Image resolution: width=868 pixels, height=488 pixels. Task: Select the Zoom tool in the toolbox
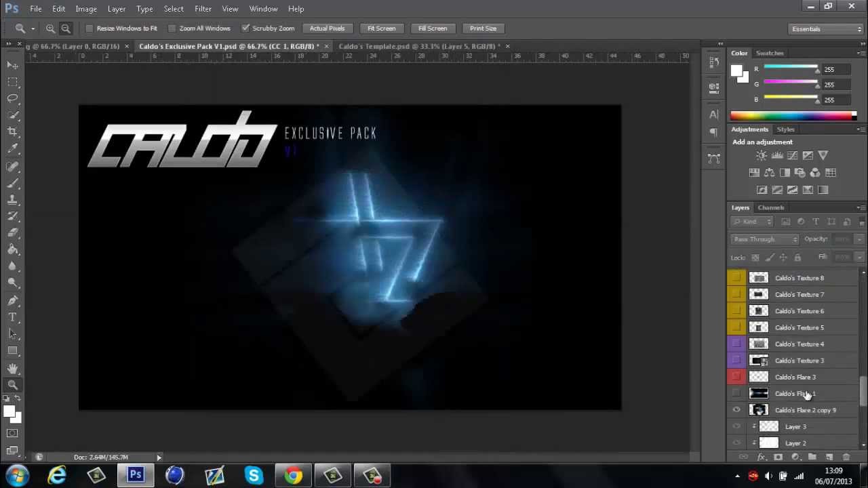coord(13,385)
